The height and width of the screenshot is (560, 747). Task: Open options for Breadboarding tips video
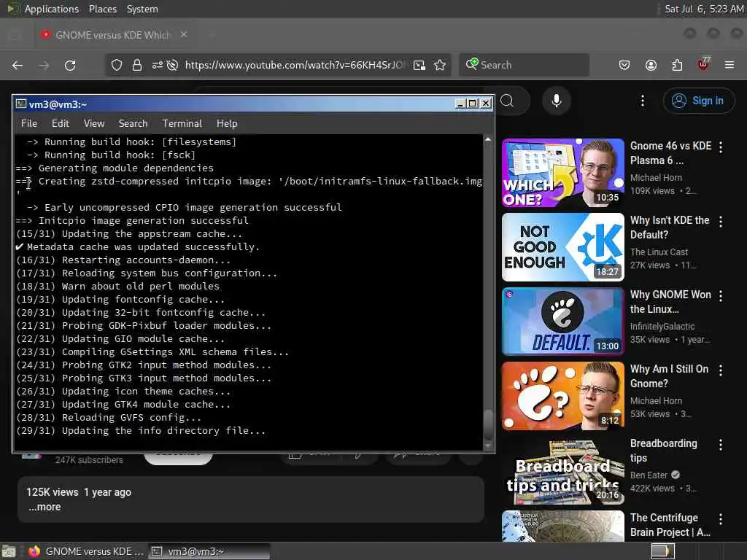click(x=721, y=444)
